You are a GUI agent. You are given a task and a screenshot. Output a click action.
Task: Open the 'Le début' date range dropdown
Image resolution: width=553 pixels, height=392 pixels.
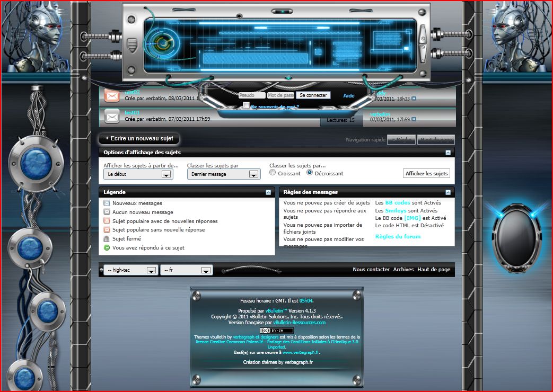[x=138, y=174]
